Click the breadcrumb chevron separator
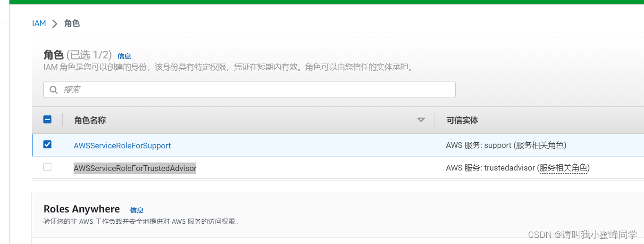644x244 pixels. coord(55,24)
